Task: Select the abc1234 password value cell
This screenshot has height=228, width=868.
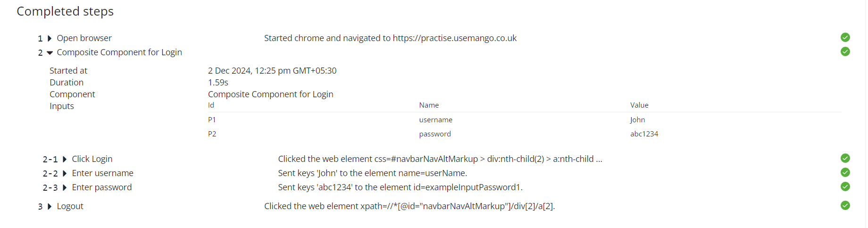Action: click(644, 134)
